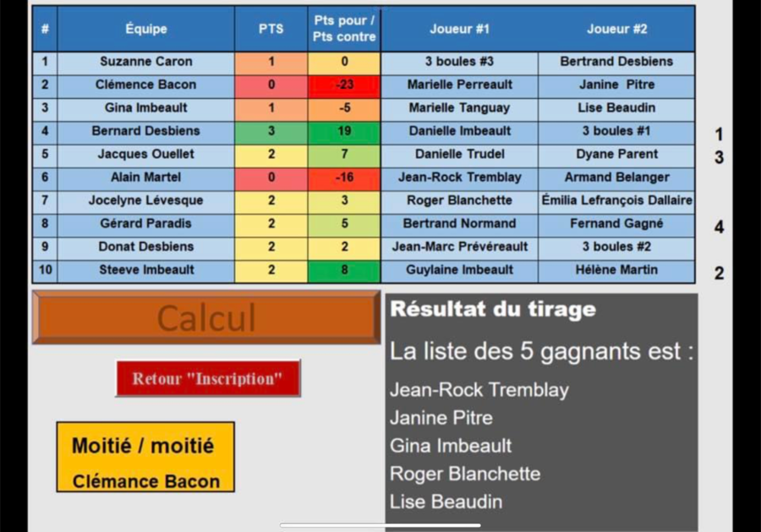
Task: Click row number 10 in the # column
Action: pyautogui.click(x=45, y=270)
